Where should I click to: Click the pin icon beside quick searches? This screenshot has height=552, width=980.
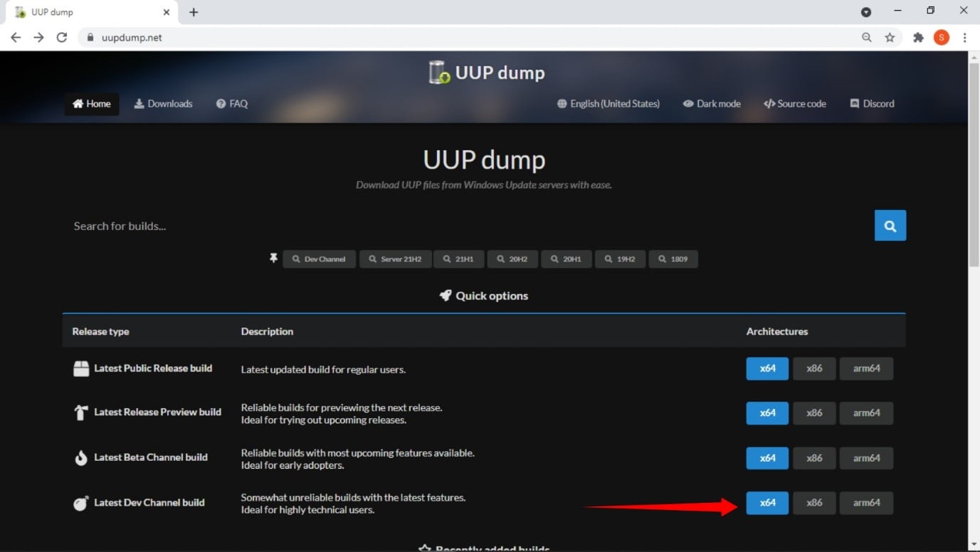click(x=273, y=259)
